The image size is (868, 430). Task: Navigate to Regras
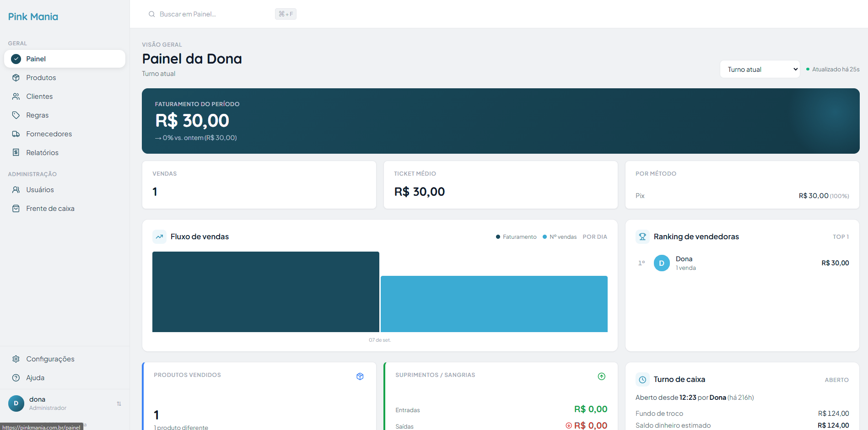[x=65, y=115]
